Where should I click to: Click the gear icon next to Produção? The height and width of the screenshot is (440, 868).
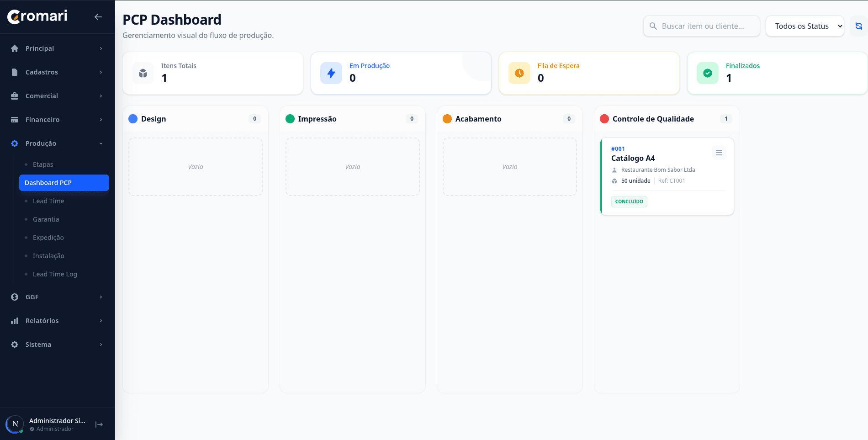point(14,143)
